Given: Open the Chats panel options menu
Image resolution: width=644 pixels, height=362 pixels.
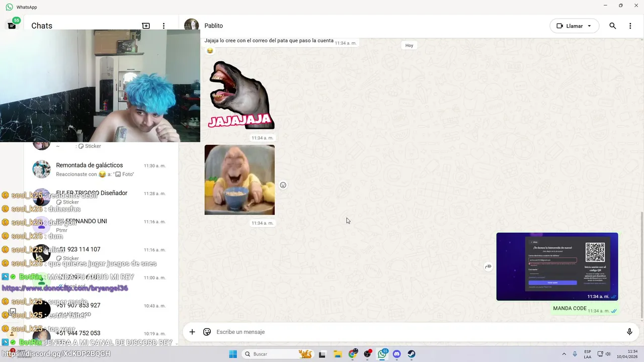Looking at the screenshot, I should click(x=164, y=26).
